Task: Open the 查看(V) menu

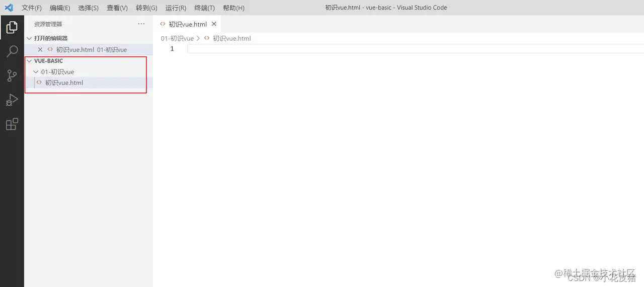Action: (x=117, y=8)
